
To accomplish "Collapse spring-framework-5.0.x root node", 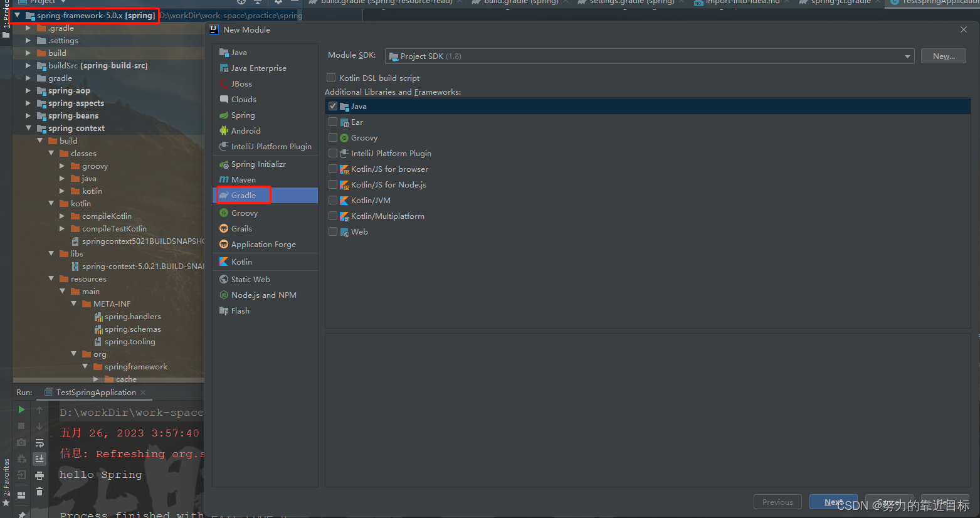I will point(18,15).
